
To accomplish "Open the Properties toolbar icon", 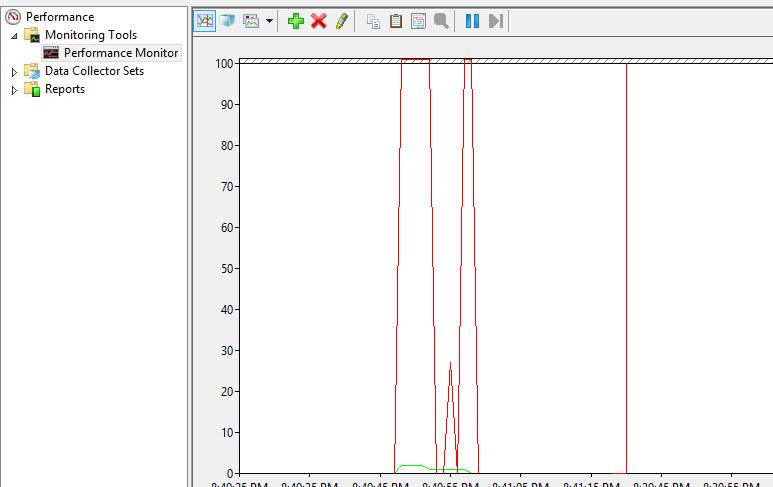I will point(419,21).
